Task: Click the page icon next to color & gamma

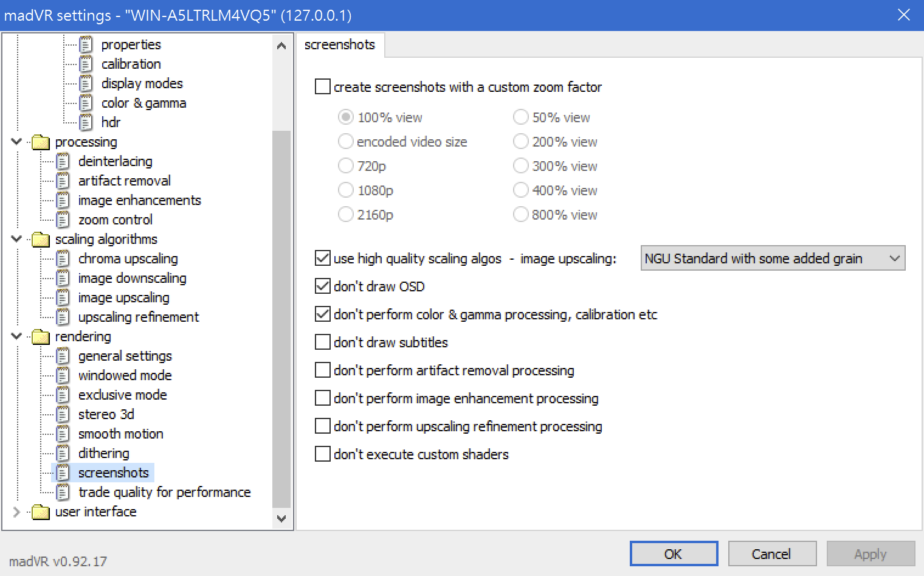Action: [x=86, y=103]
